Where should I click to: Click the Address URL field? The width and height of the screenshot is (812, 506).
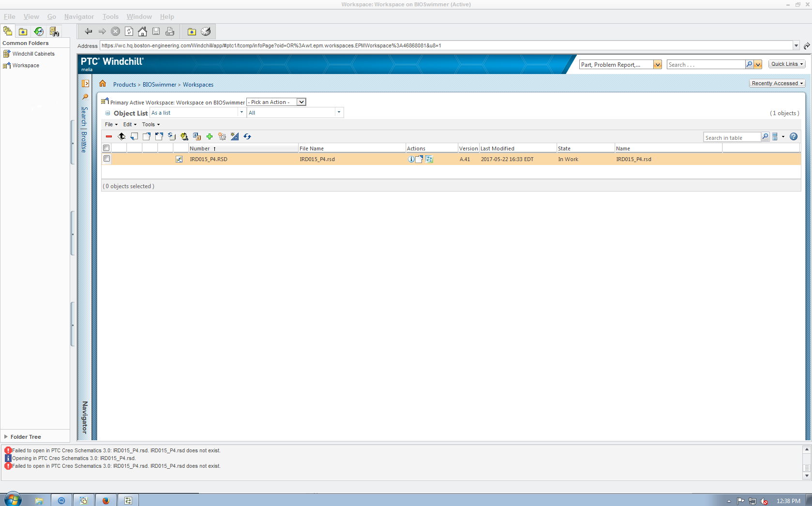tap(446, 45)
